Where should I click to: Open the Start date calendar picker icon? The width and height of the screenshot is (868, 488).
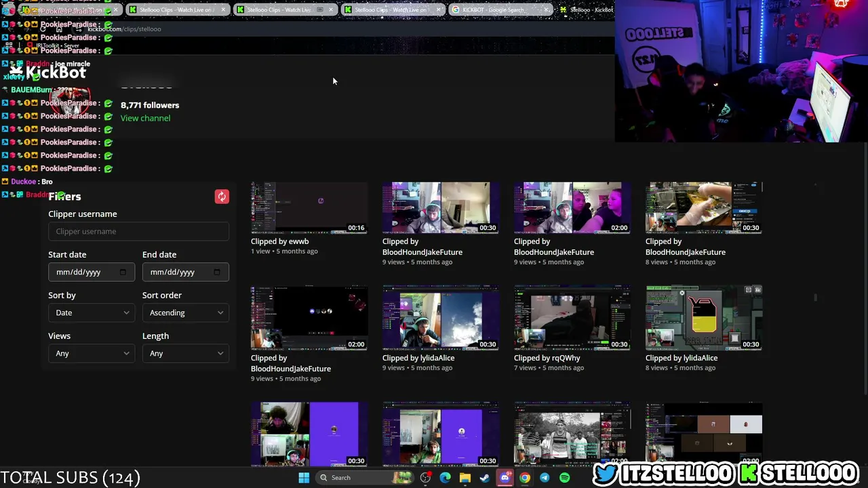123,272
